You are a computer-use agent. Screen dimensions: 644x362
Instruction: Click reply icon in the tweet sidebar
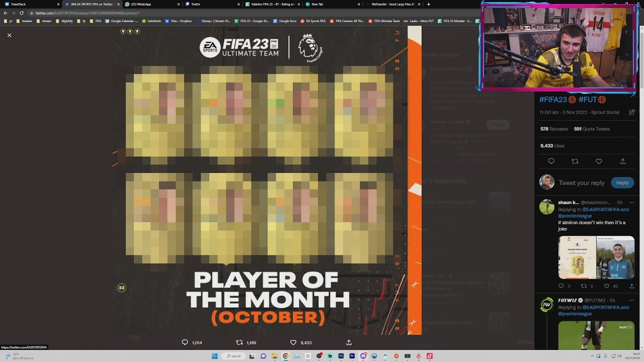coord(551,161)
